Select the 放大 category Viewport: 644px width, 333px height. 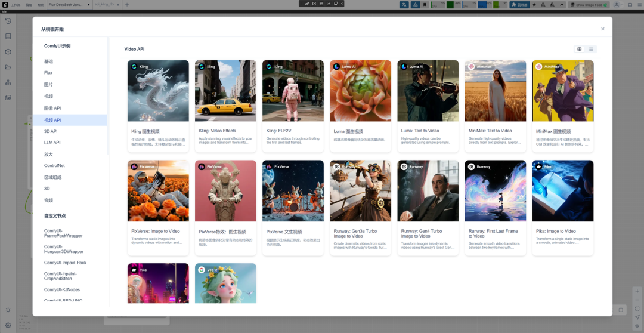(70, 154)
